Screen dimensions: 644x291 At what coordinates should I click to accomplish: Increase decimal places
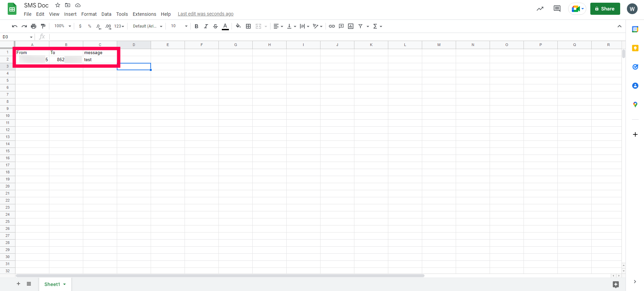tap(108, 26)
